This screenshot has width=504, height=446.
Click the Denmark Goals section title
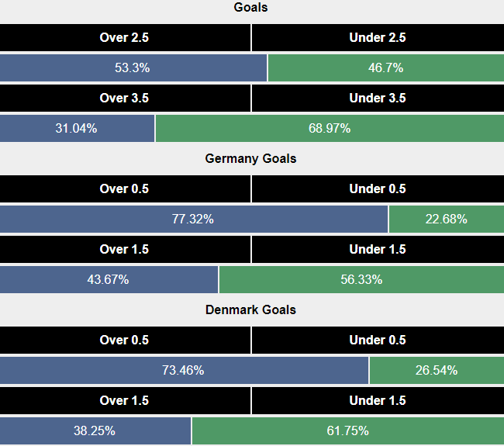click(x=250, y=309)
